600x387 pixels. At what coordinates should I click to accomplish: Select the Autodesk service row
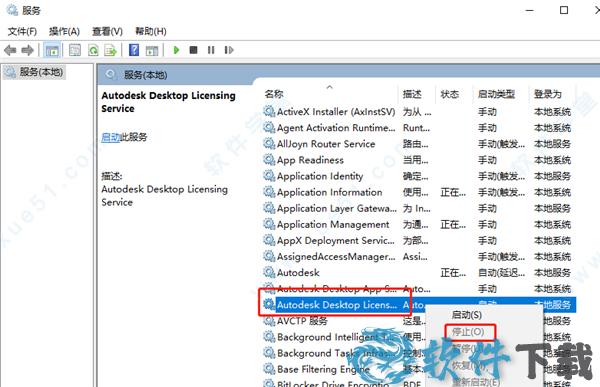[418, 272]
